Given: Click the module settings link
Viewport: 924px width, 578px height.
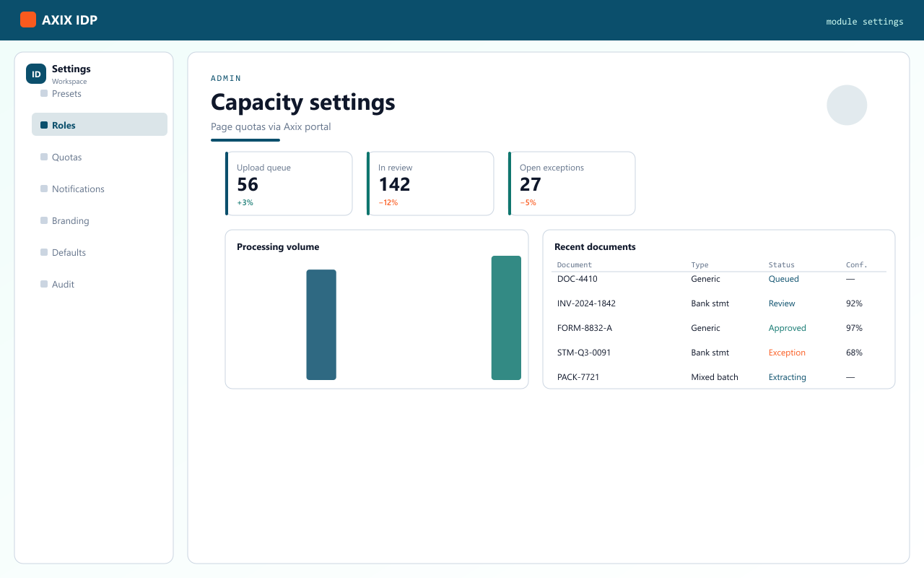Looking at the screenshot, I should click(x=865, y=22).
